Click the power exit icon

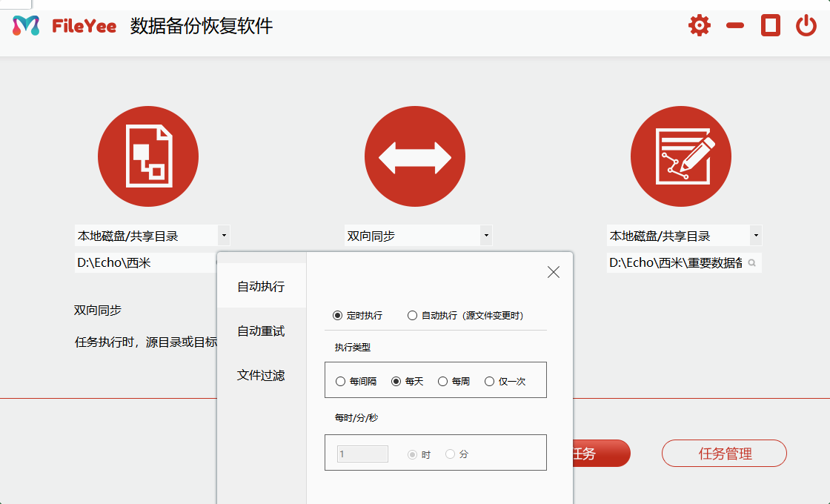(x=806, y=26)
